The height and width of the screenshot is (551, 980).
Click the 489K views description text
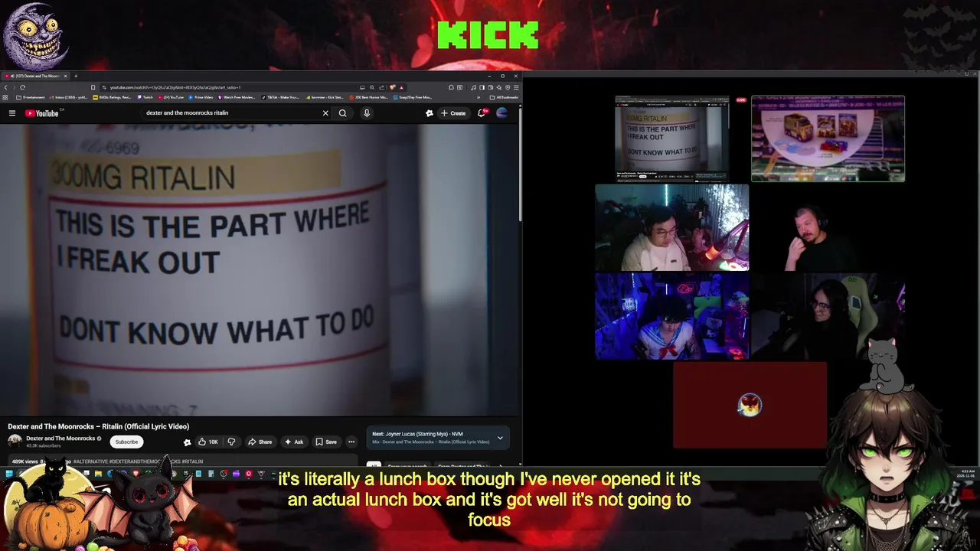click(x=24, y=461)
